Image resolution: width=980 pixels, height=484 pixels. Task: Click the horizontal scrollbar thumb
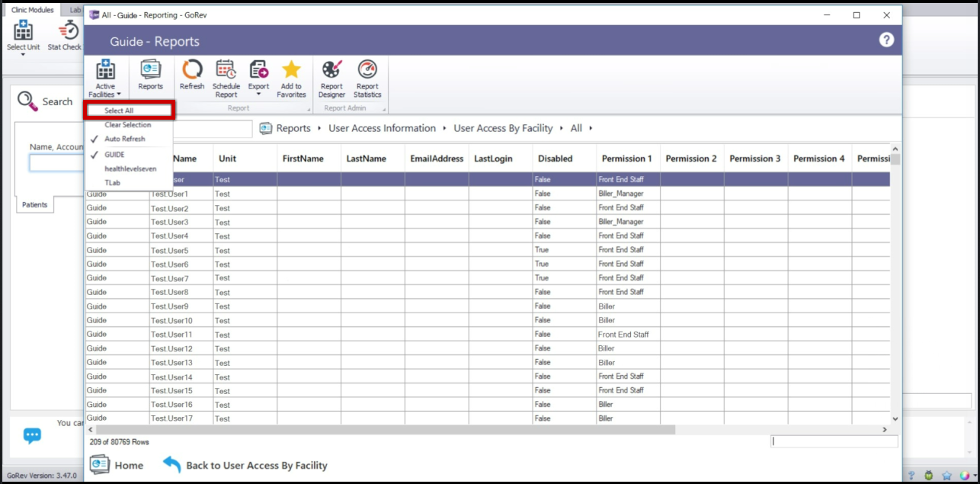386,430
